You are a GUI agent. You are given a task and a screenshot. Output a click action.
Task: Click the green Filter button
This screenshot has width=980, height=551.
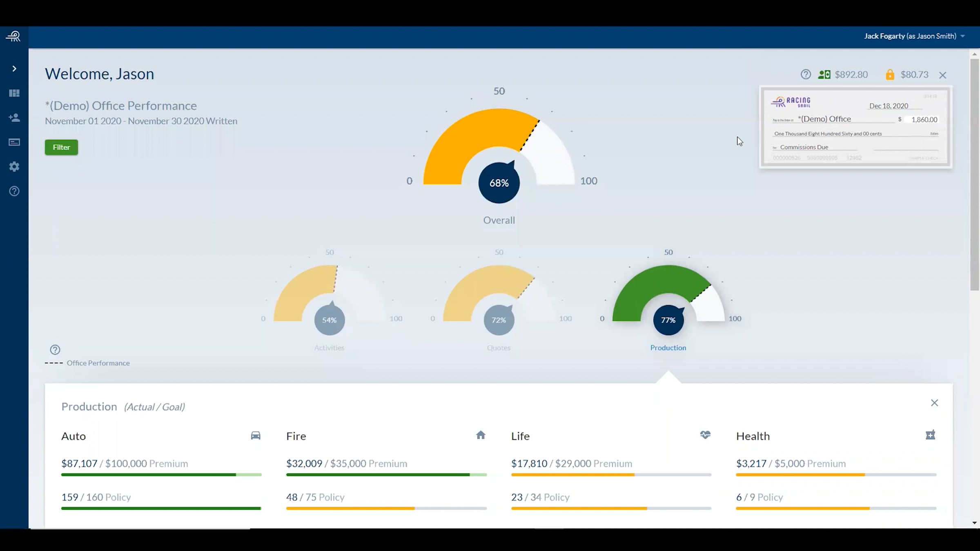[x=61, y=147]
